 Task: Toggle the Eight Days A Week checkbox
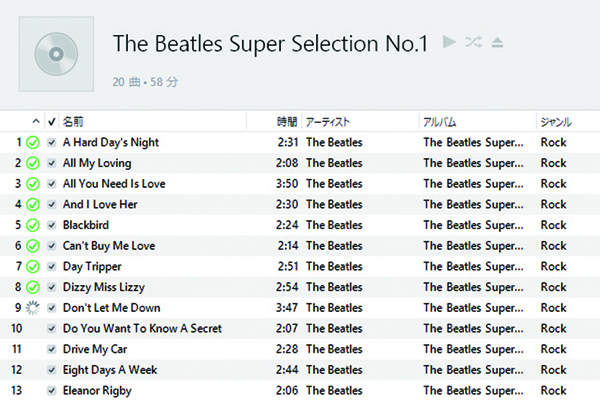point(51,370)
